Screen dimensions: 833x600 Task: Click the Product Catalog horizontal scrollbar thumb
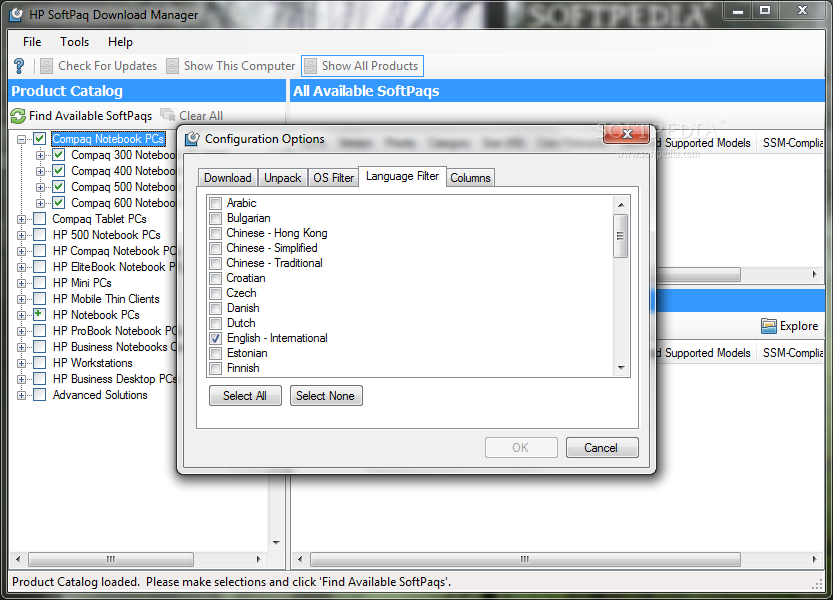tap(110, 559)
